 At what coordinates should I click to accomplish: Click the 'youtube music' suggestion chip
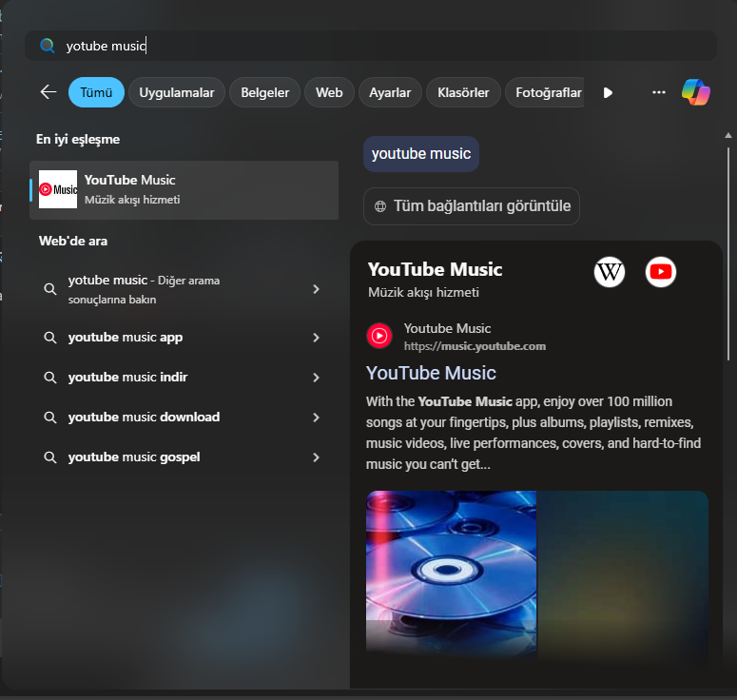pos(421,154)
